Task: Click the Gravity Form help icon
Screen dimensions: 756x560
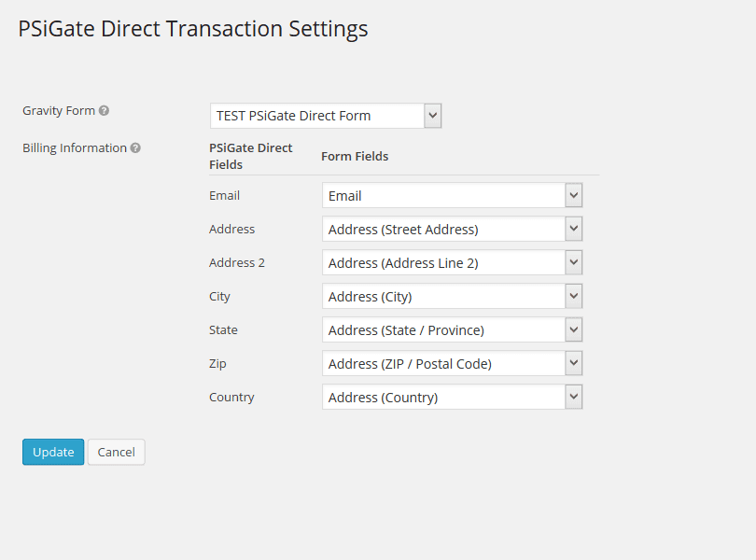Action: coord(104,110)
